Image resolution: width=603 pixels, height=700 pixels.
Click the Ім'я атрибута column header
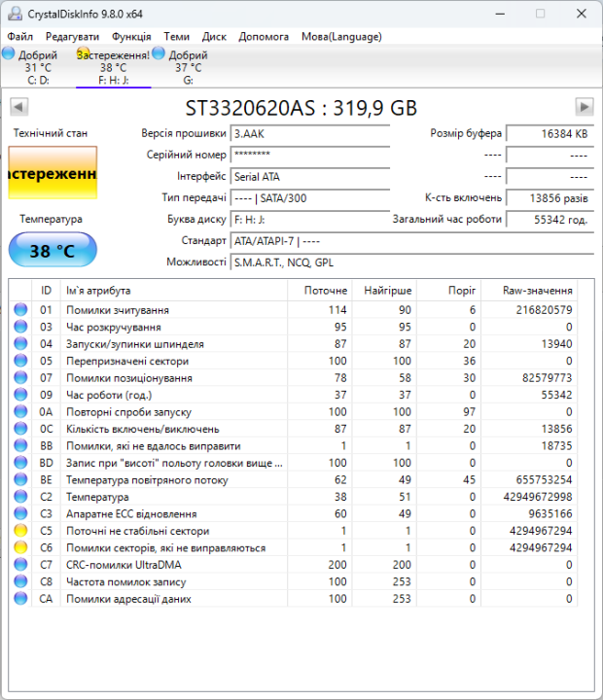point(174,291)
